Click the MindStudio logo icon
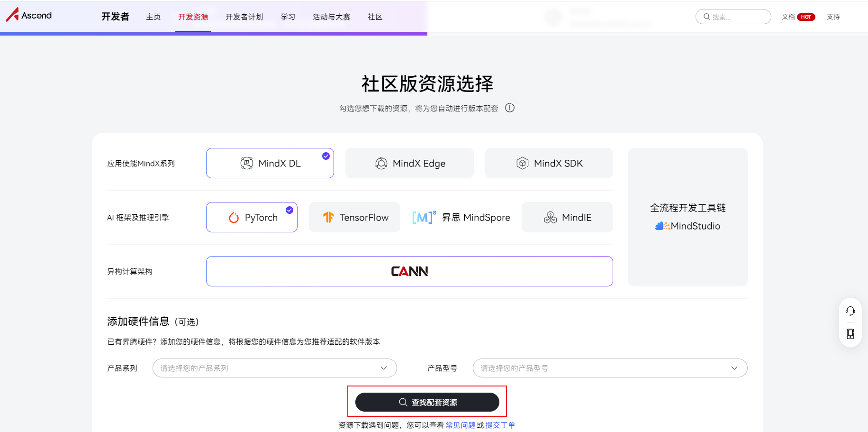The width and height of the screenshot is (868, 432). [x=663, y=226]
